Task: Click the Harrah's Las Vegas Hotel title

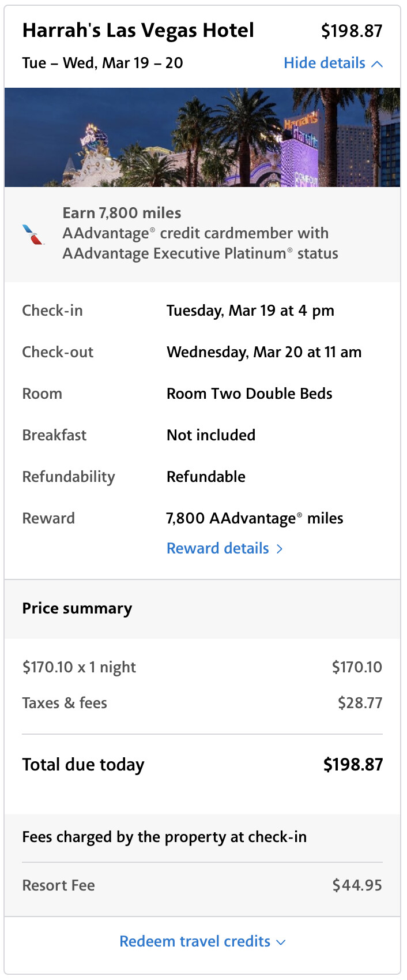Action: (138, 31)
